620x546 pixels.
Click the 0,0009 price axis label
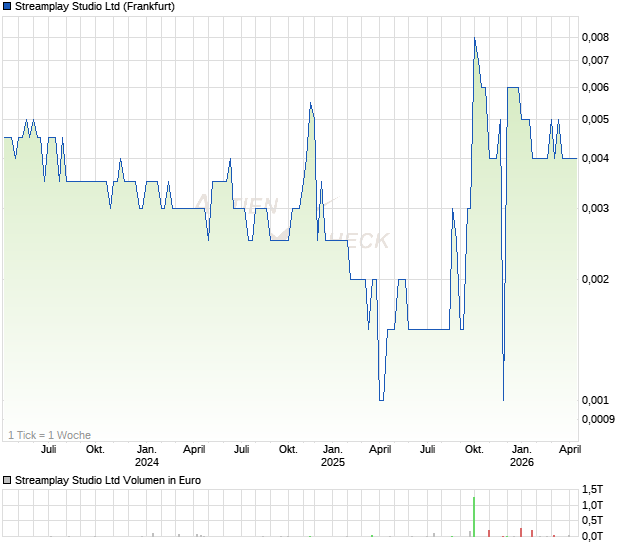click(x=598, y=418)
